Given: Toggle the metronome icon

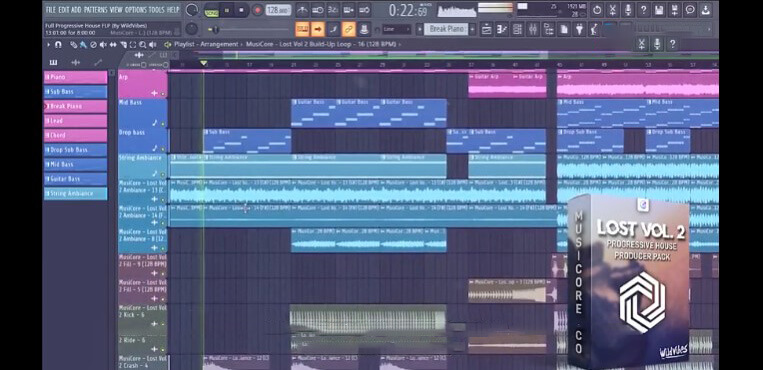Looking at the screenshot, I should (x=302, y=10).
